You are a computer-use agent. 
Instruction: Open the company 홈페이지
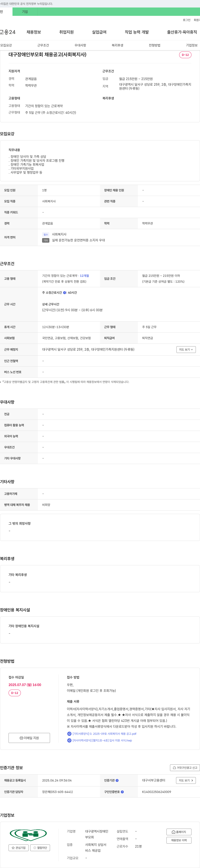[179, 832]
